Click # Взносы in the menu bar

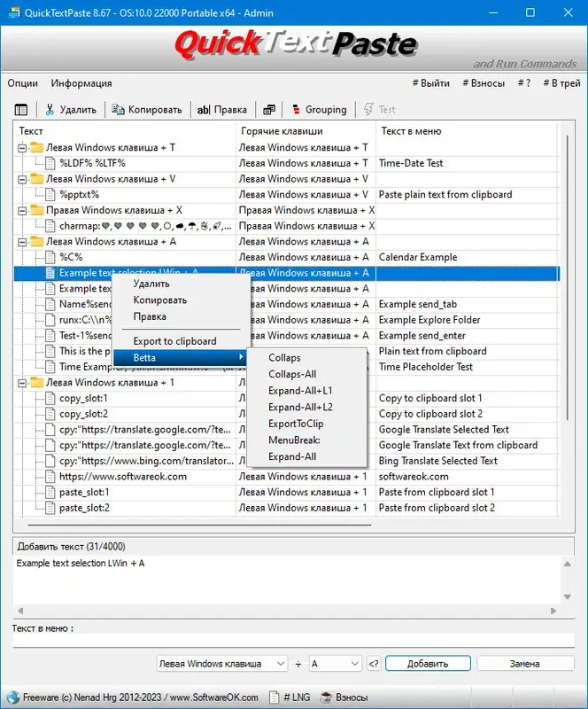[484, 83]
